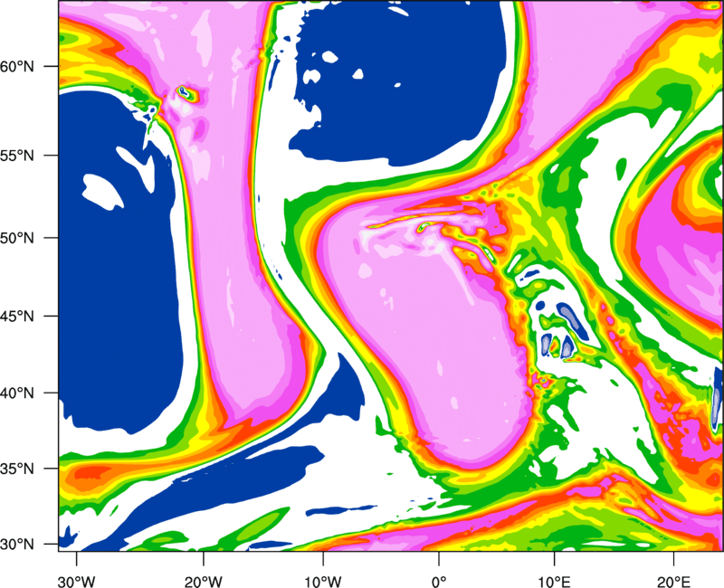724x588 pixels.
Task: Click the 30°N latitude label
Action: (x=17, y=545)
